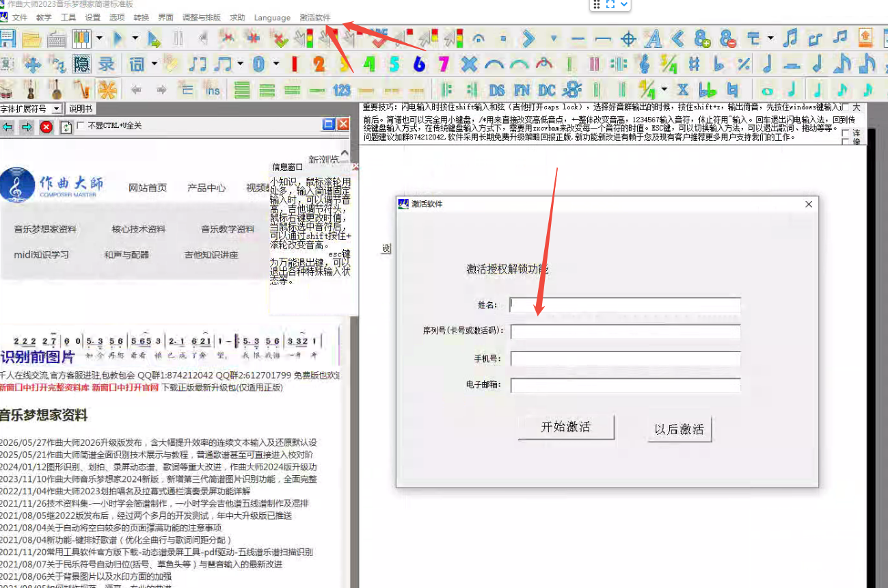Select the violin instrument icon

(31, 90)
